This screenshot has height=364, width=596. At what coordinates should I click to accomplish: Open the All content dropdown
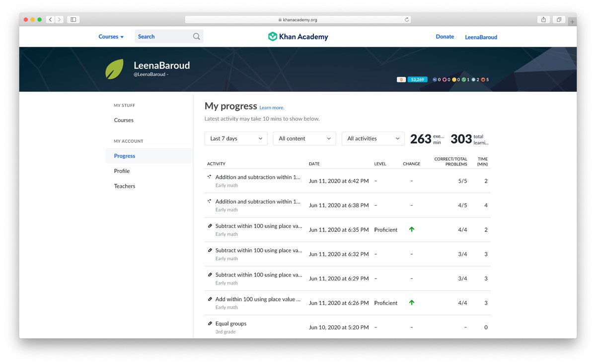(x=304, y=139)
